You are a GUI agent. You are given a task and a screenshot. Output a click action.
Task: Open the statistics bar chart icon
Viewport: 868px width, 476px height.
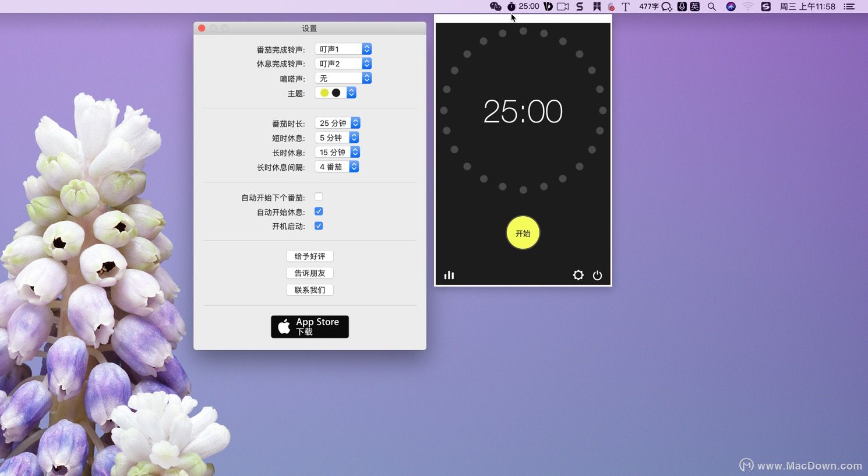click(449, 275)
